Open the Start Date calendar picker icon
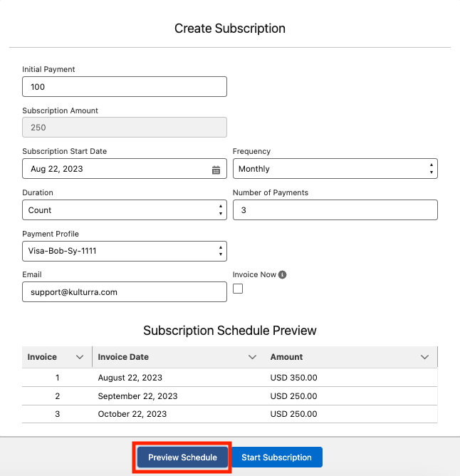This screenshot has width=460, height=476. click(x=216, y=170)
